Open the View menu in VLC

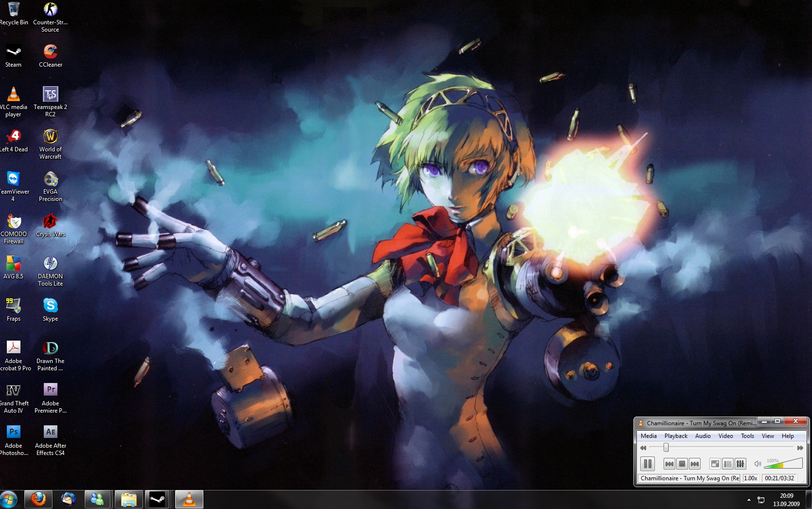pyautogui.click(x=768, y=436)
